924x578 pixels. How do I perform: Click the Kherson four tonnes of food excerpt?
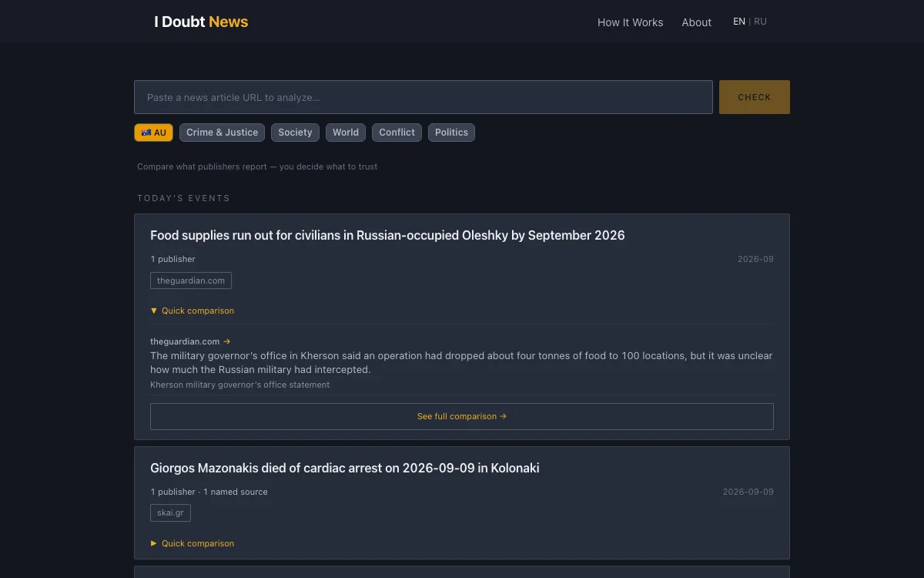pyautogui.click(x=461, y=362)
